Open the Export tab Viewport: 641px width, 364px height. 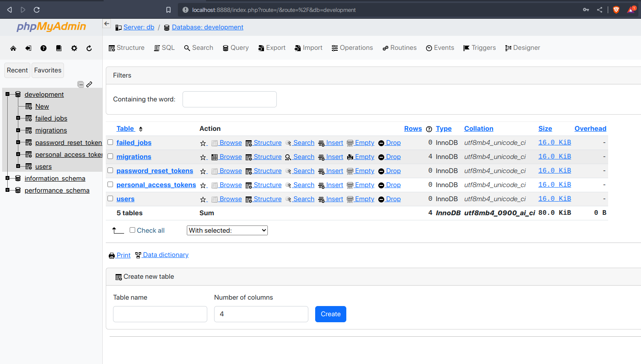(x=272, y=48)
